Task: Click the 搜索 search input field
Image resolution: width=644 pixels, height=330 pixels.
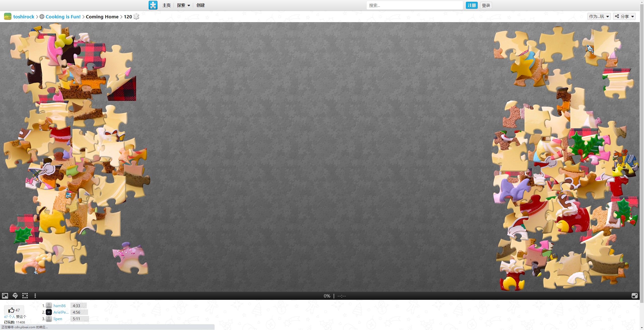Action: tap(414, 5)
